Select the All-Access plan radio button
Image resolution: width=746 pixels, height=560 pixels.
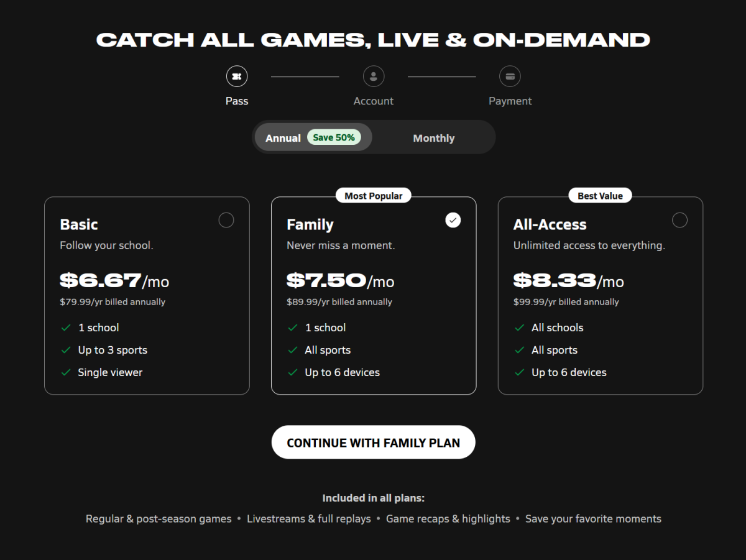point(680,220)
